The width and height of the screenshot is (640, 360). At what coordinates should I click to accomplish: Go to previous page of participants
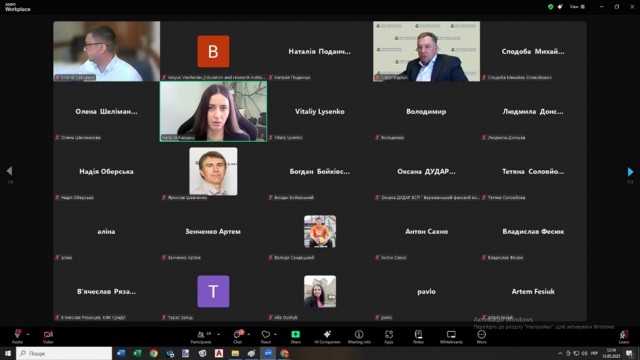tap(9, 171)
